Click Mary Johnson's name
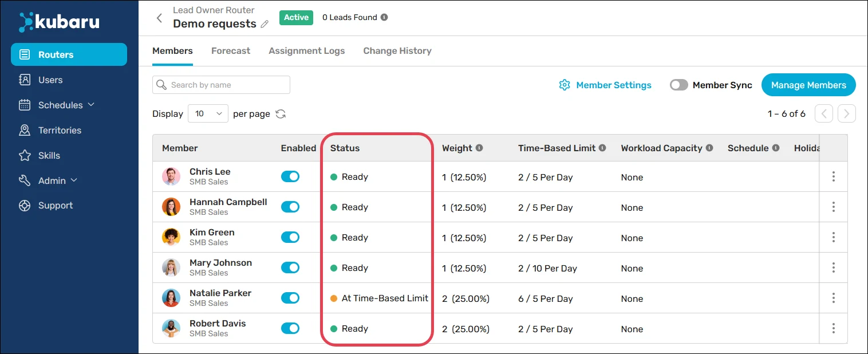Viewport: 868px width, 354px height. pyautogui.click(x=220, y=262)
